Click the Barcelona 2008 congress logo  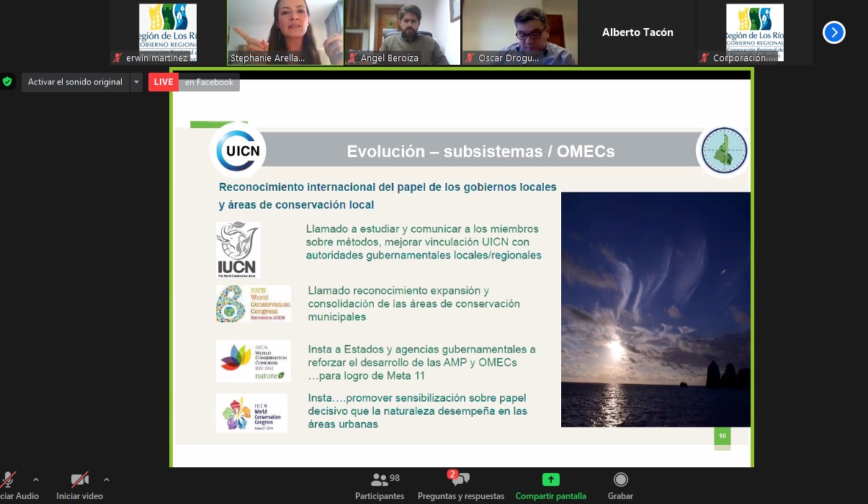coord(253,304)
